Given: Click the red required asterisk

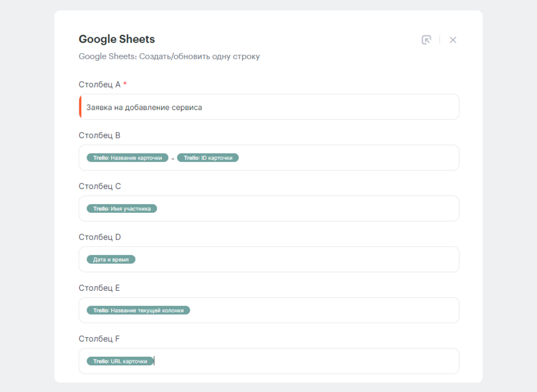Looking at the screenshot, I should pos(125,84).
